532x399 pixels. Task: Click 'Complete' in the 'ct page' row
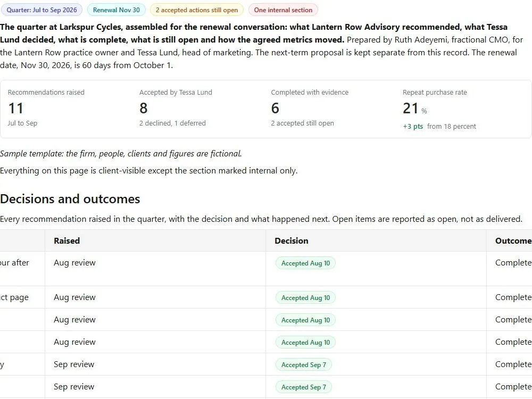click(513, 297)
